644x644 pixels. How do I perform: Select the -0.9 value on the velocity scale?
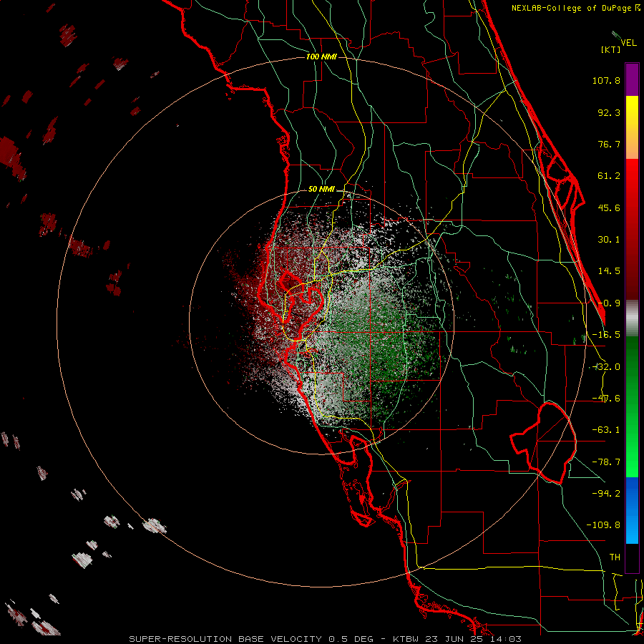[609, 303]
